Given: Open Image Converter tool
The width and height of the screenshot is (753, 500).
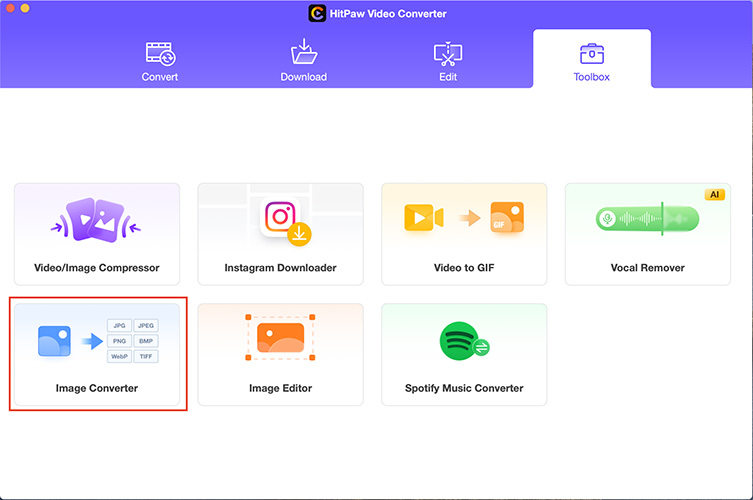Looking at the screenshot, I should (97, 354).
